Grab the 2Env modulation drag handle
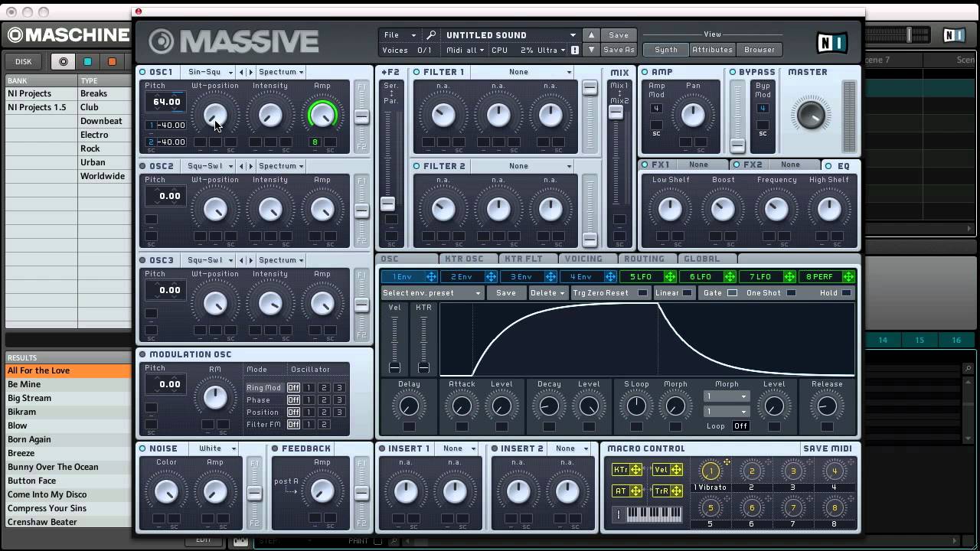The width and height of the screenshot is (980, 551). pos(491,277)
